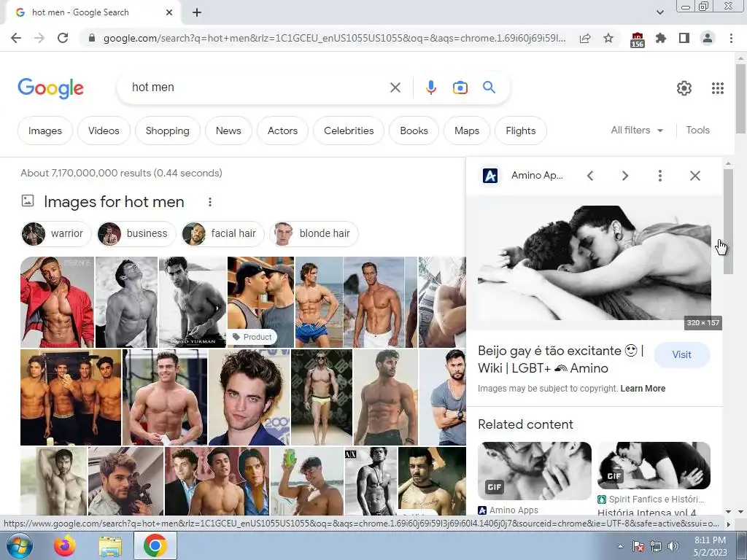Screen dimensions: 747x560
Task: Open File Explorer from the taskbar
Action: coord(110,546)
